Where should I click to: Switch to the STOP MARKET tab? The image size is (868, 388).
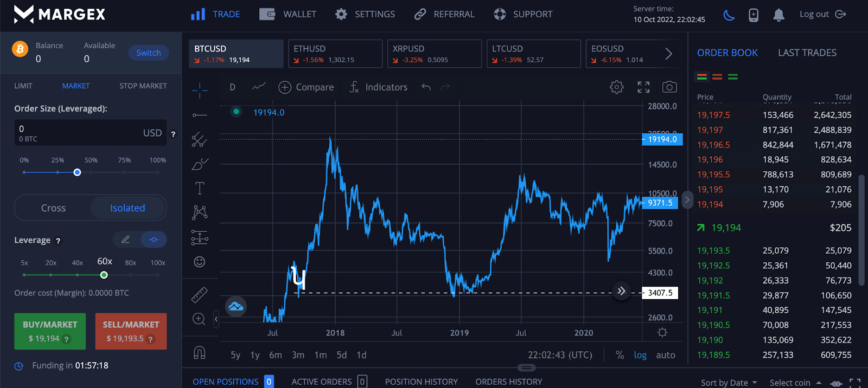(143, 86)
